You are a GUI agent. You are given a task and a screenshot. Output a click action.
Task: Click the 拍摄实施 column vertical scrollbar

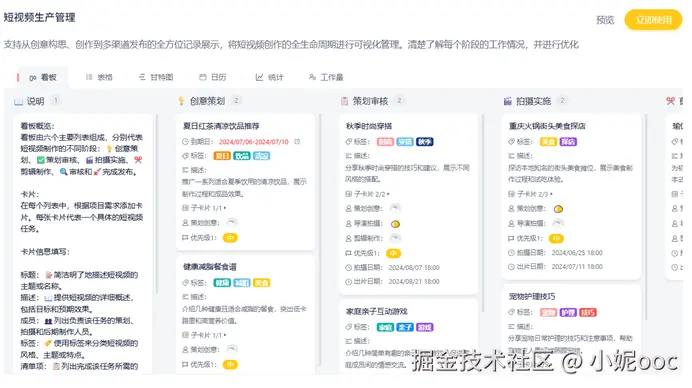[646, 216]
